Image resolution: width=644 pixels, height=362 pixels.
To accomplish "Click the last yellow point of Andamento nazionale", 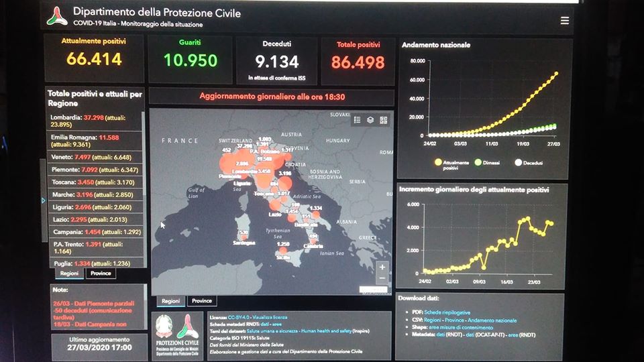I will coord(557,74).
